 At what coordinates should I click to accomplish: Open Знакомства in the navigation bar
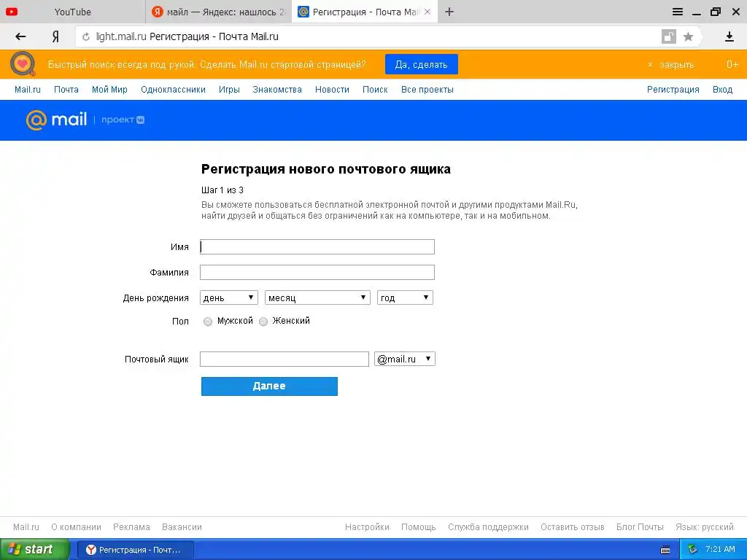point(277,90)
